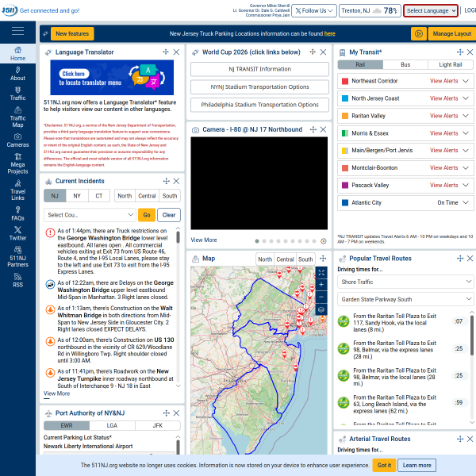
Task: Close the Language Translator panel
Action: [176, 52]
